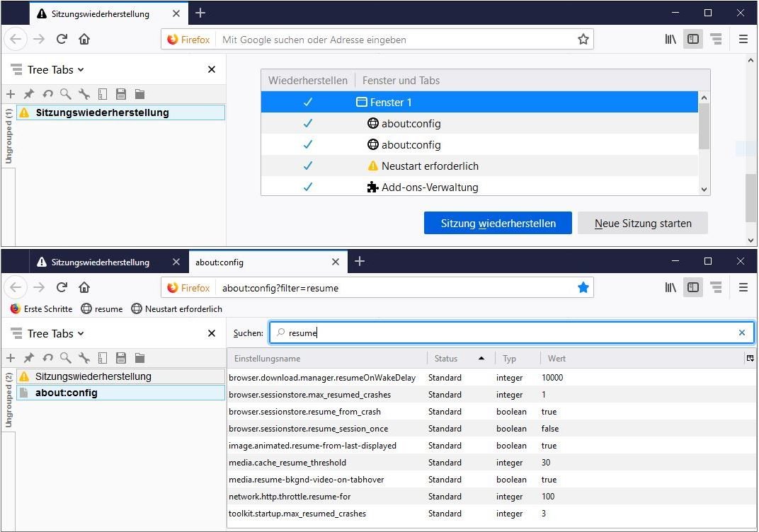Click the blue bookmark star in lower address bar
This screenshot has width=759, height=532.
[583, 288]
